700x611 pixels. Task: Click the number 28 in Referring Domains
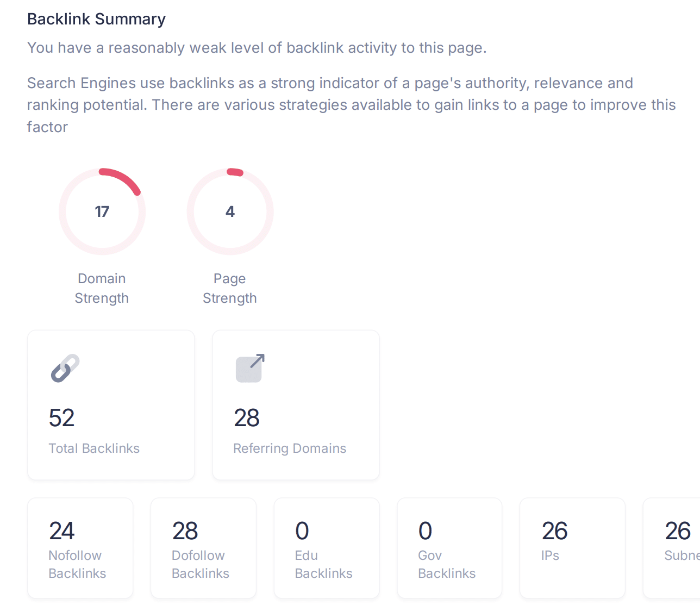pyautogui.click(x=247, y=418)
